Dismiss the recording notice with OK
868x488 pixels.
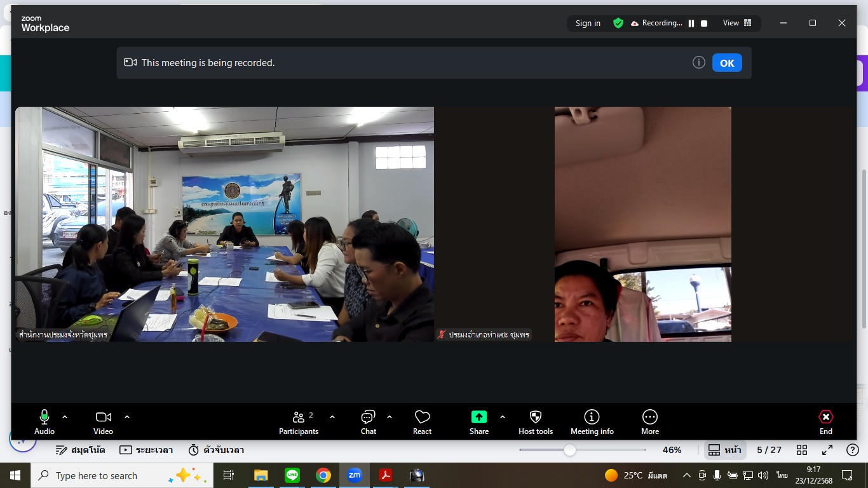click(x=727, y=63)
